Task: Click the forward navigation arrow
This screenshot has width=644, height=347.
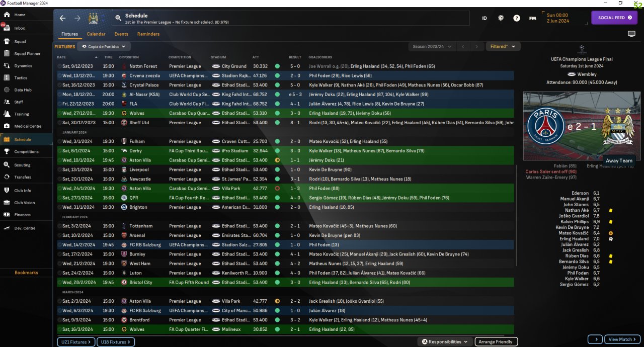Action: pos(77,18)
